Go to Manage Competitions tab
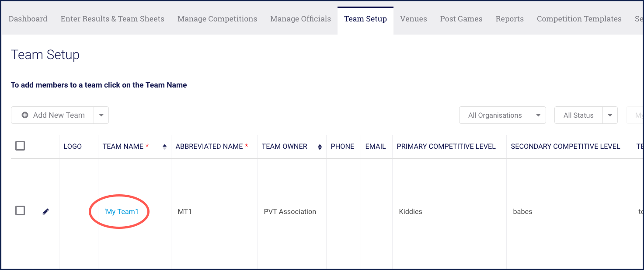This screenshot has width=644, height=270. tap(217, 19)
